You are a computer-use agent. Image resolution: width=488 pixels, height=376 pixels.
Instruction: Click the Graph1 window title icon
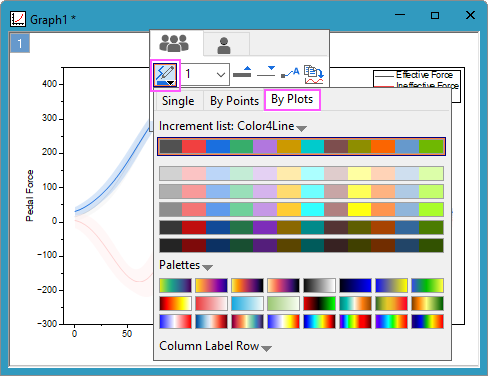click(x=18, y=19)
